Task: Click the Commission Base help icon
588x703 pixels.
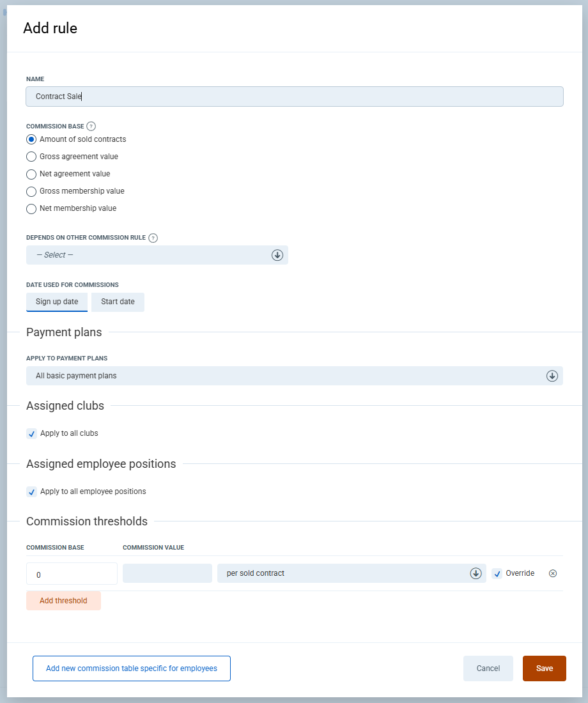Action: [91, 126]
